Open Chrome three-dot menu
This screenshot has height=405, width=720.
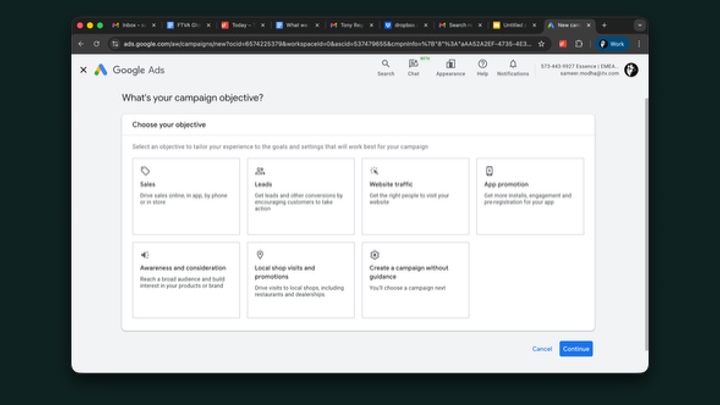click(639, 44)
